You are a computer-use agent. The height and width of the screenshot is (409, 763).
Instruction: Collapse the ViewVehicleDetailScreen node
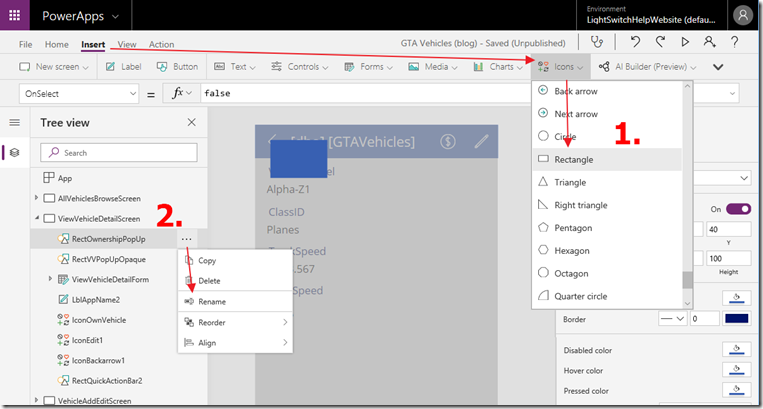pos(37,218)
